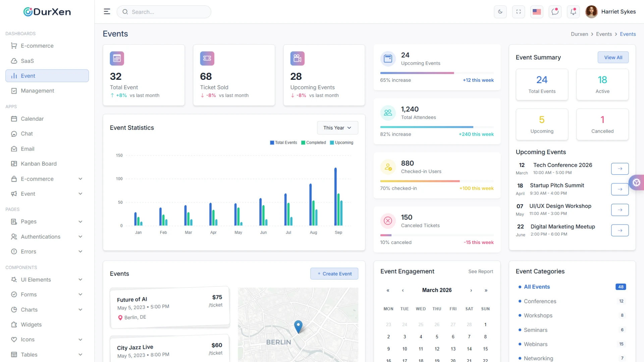Click the Total Attendees people icon

388,113
